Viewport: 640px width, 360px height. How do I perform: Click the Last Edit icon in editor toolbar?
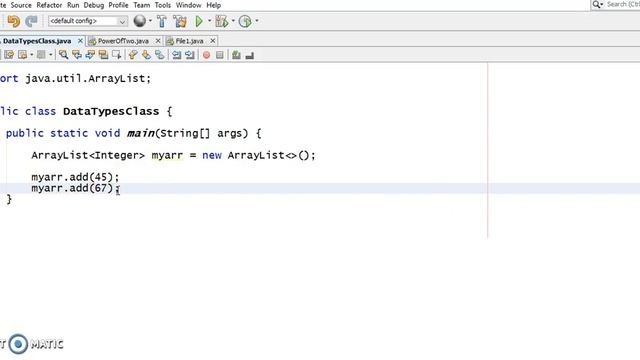tap(9, 55)
